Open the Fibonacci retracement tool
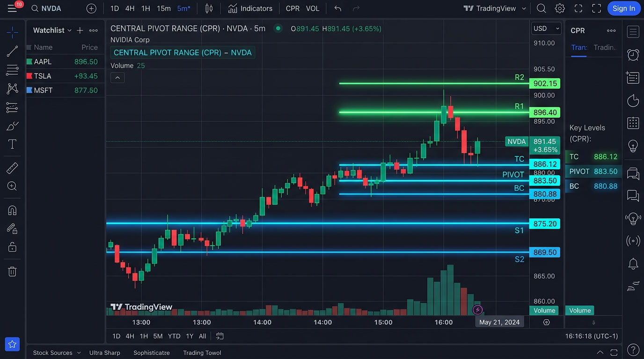Viewport: 644px width, 359px height. coord(12,70)
